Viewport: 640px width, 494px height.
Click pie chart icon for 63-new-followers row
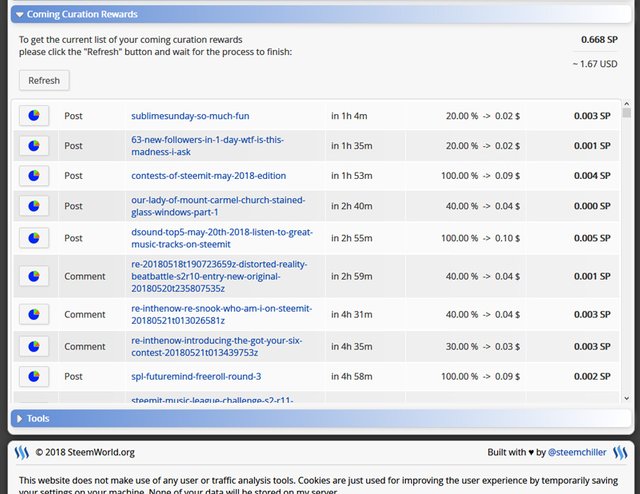point(34,146)
